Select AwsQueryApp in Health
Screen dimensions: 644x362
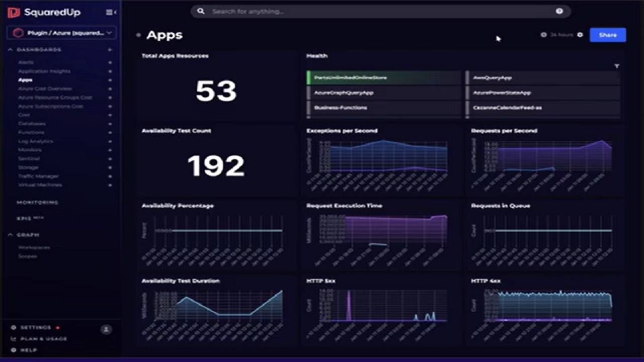(x=543, y=78)
